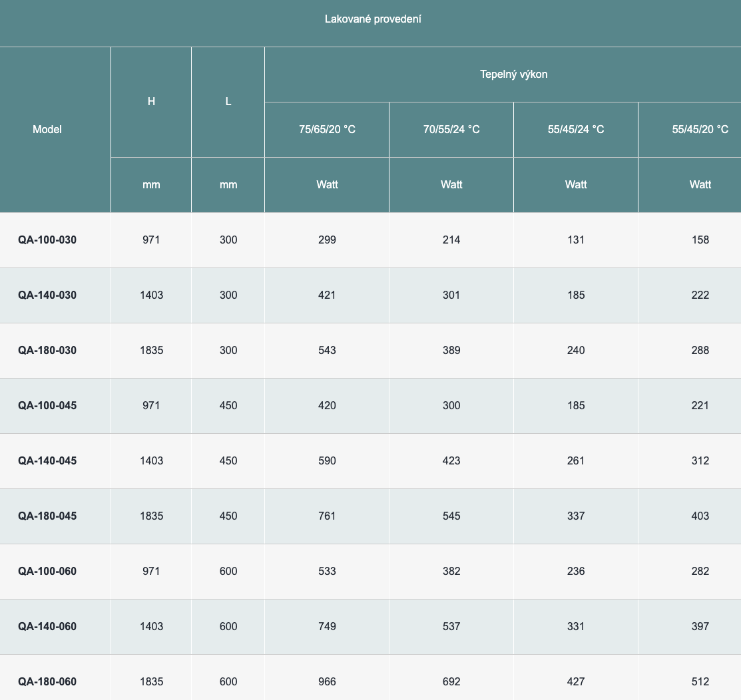The width and height of the screenshot is (741, 700).
Task: Select the 1403 height value for QA-140-045
Action: click(x=151, y=460)
